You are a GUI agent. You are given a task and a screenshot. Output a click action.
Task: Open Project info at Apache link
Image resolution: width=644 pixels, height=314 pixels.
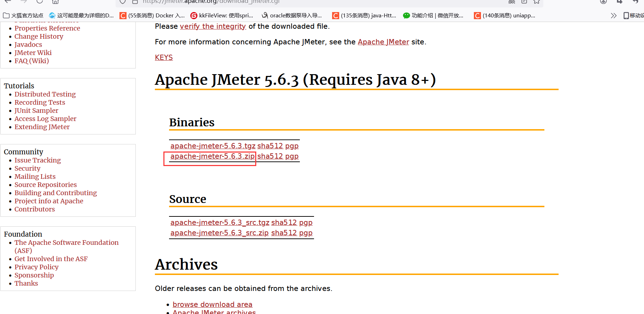(49, 201)
